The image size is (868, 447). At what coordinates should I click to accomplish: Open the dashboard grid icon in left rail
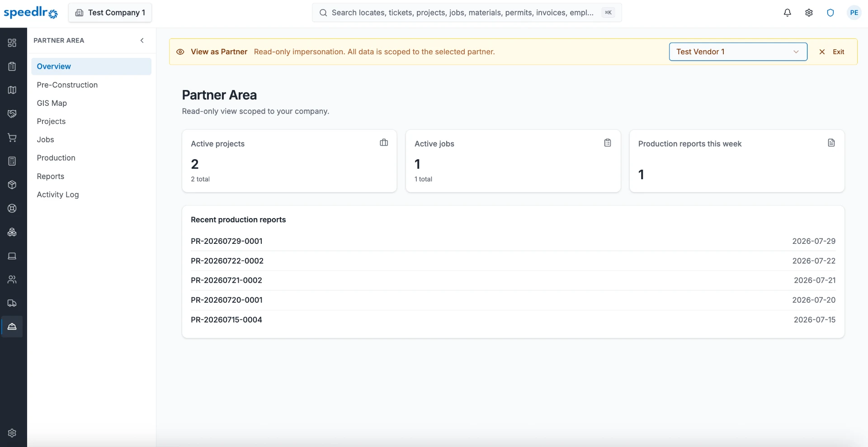tap(12, 43)
